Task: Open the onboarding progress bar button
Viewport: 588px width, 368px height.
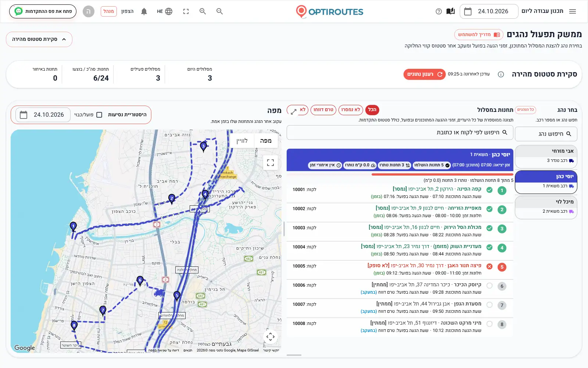Action: pyautogui.click(x=43, y=11)
